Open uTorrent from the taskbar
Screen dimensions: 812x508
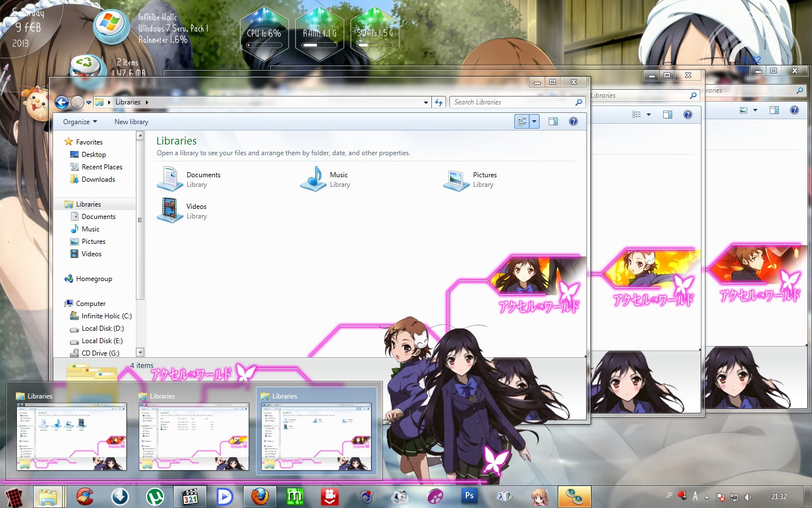pos(155,497)
